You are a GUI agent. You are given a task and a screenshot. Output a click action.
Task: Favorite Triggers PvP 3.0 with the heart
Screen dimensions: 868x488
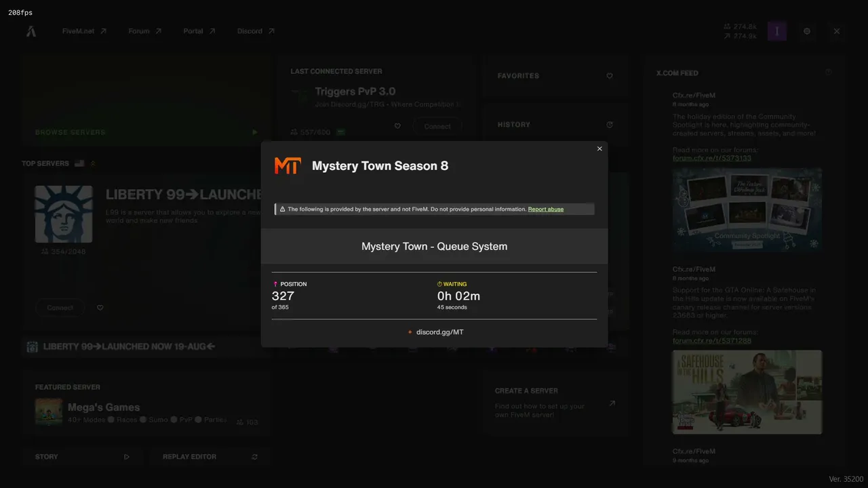pyautogui.click(x=397, y=126)
